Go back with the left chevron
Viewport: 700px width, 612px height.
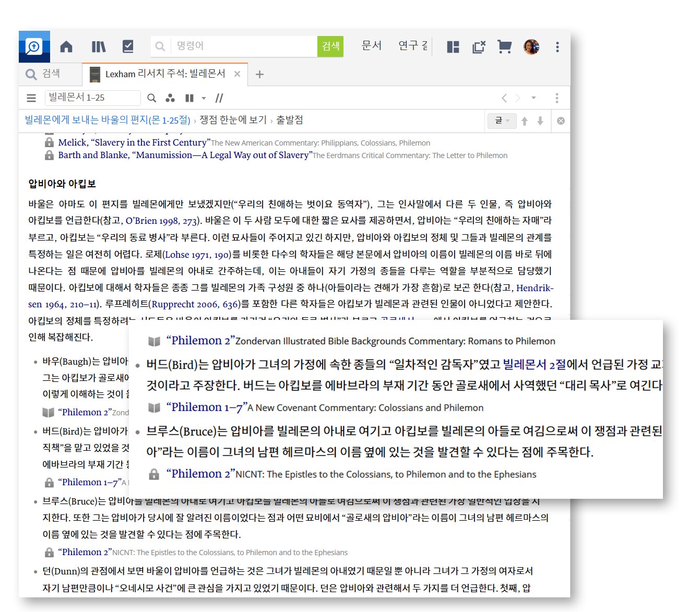click(x=504, y=98)
